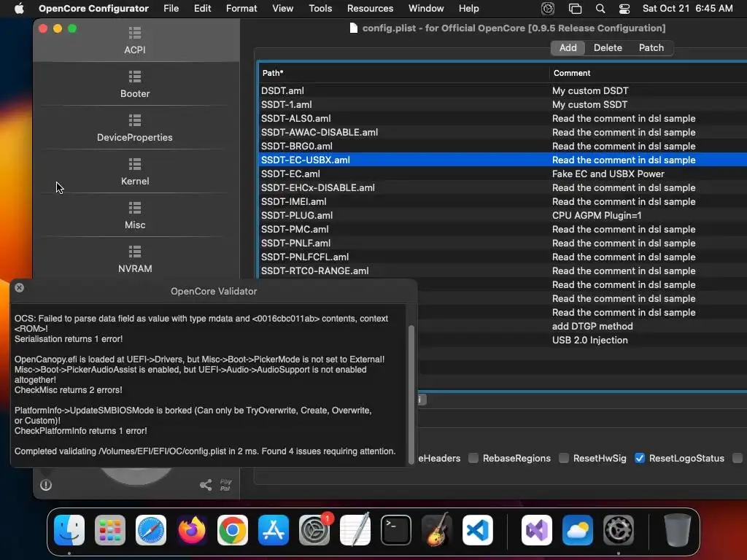The width and height of the screenshot is (747, 560).
Task: Select the SSDT-EHCx-DISABLE.aml row
Action: (503, 187)
